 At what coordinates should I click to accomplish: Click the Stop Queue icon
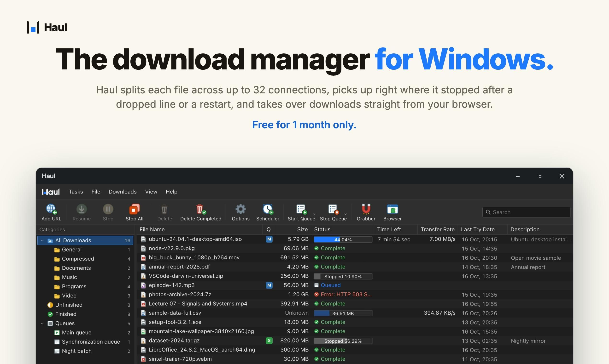click(x=333, y=209)
